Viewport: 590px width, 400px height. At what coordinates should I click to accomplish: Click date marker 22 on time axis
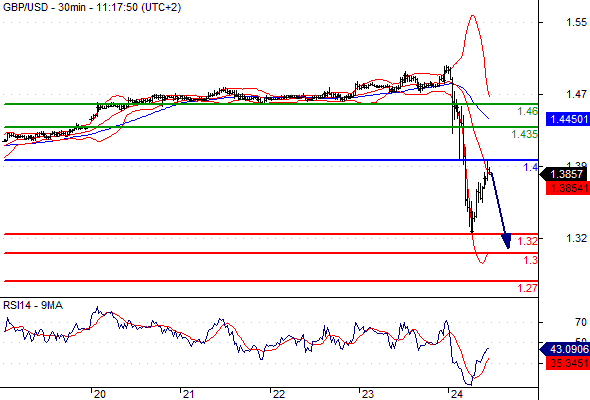click(x=278, y=394)
